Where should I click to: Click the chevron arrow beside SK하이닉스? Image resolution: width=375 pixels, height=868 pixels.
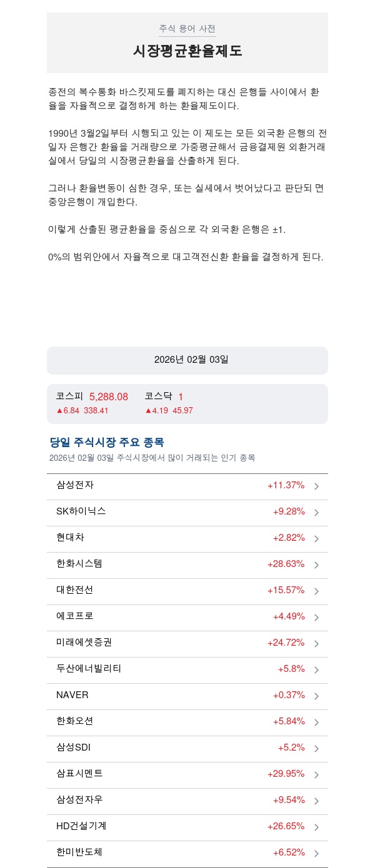pos(316,513)
